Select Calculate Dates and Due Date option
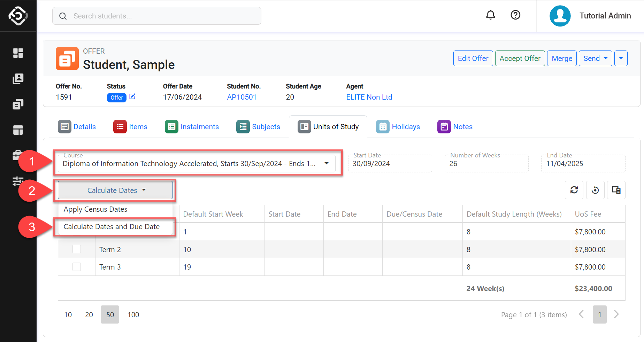Screen dimensions: 644x342 (x=112, y=227)
